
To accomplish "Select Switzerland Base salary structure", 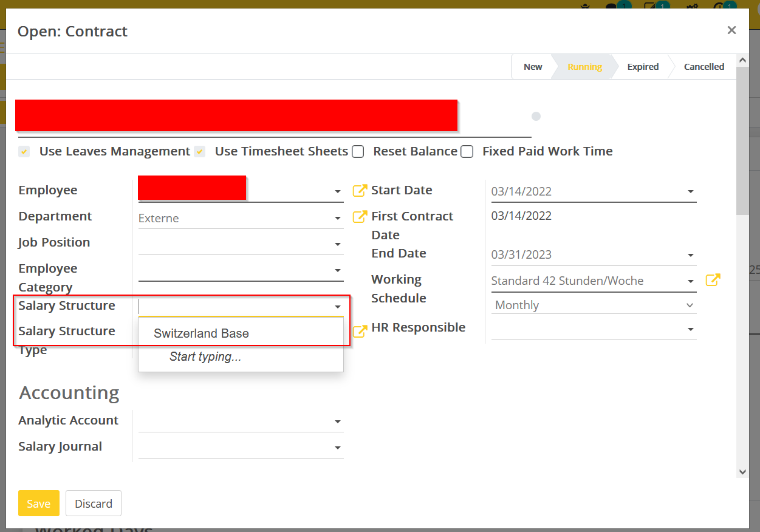I will [202, 333].
